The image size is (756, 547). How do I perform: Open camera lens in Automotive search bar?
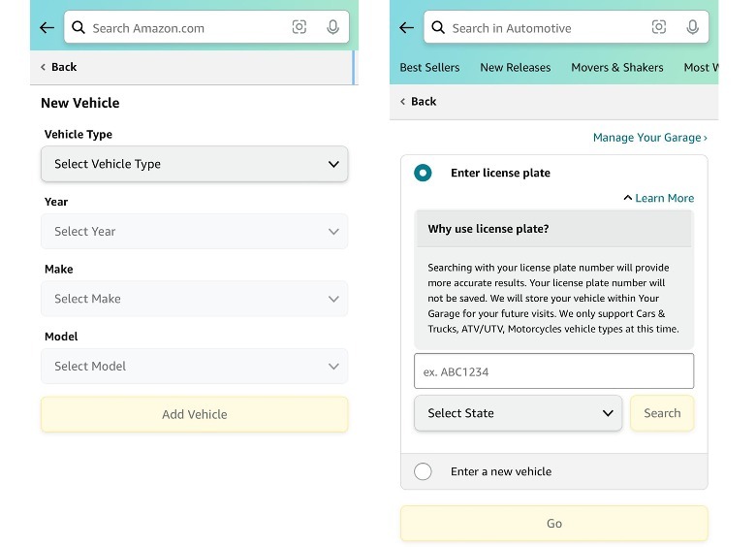click(659, 28)
